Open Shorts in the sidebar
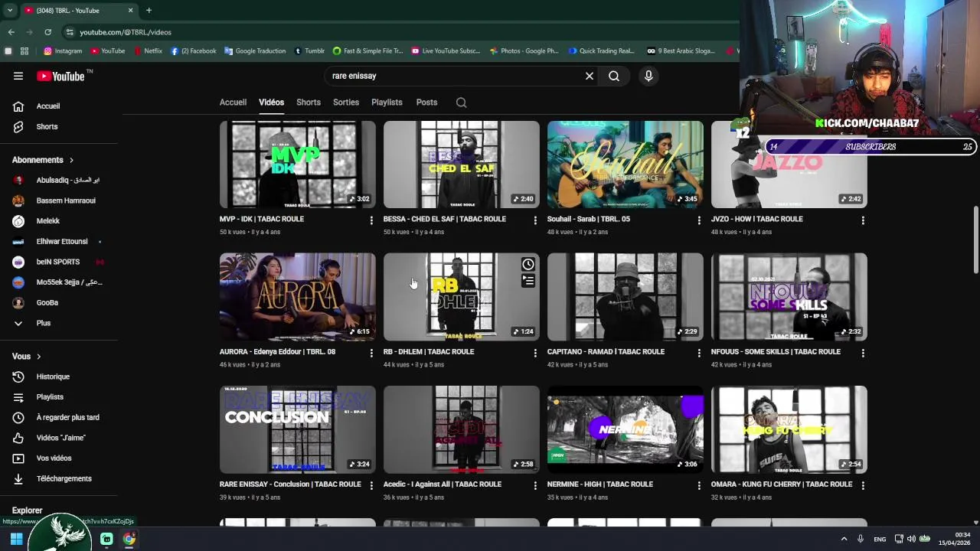This screenshot has height=551, width=980. tap(59, 127)
